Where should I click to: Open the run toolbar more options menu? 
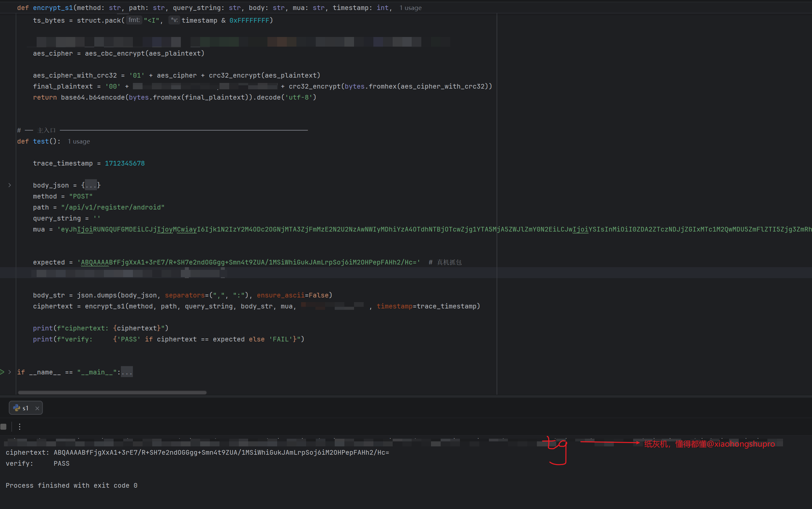point(20,427)
